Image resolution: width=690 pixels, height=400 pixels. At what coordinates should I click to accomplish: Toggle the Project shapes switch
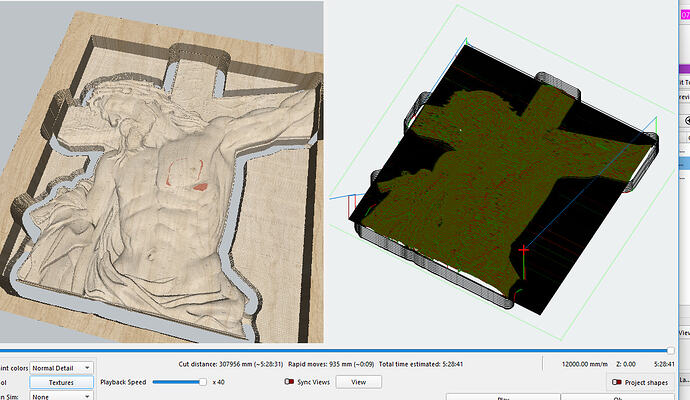pos(617,382)
